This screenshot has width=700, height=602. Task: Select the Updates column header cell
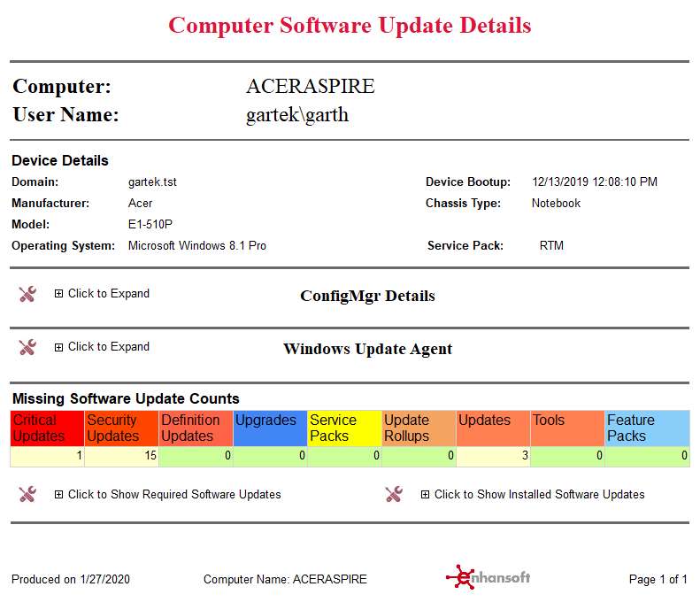[493, 428]
